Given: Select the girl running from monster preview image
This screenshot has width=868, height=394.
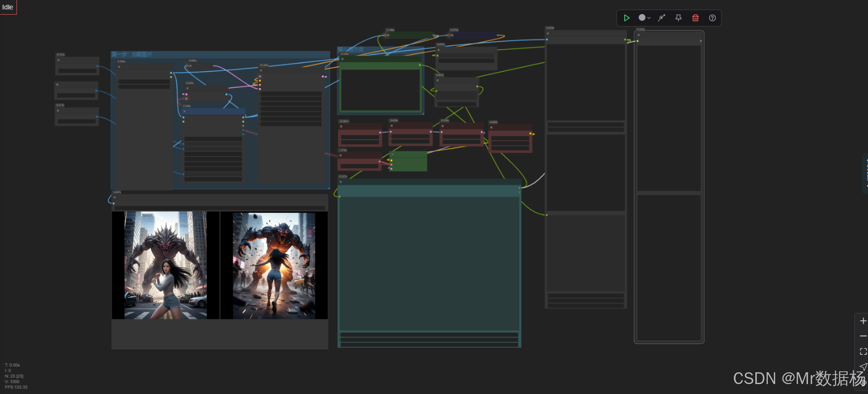Looking at the screenshot, I should click(274, 266).
